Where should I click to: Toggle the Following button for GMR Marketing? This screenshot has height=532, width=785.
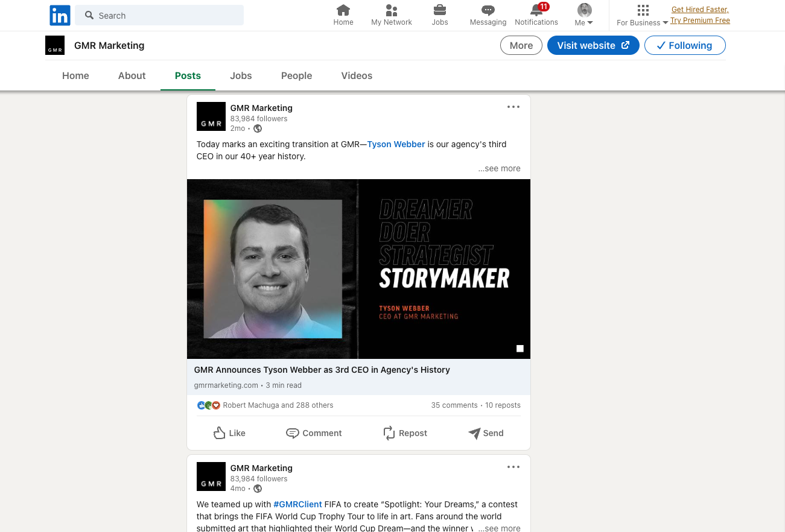point(685,45)
